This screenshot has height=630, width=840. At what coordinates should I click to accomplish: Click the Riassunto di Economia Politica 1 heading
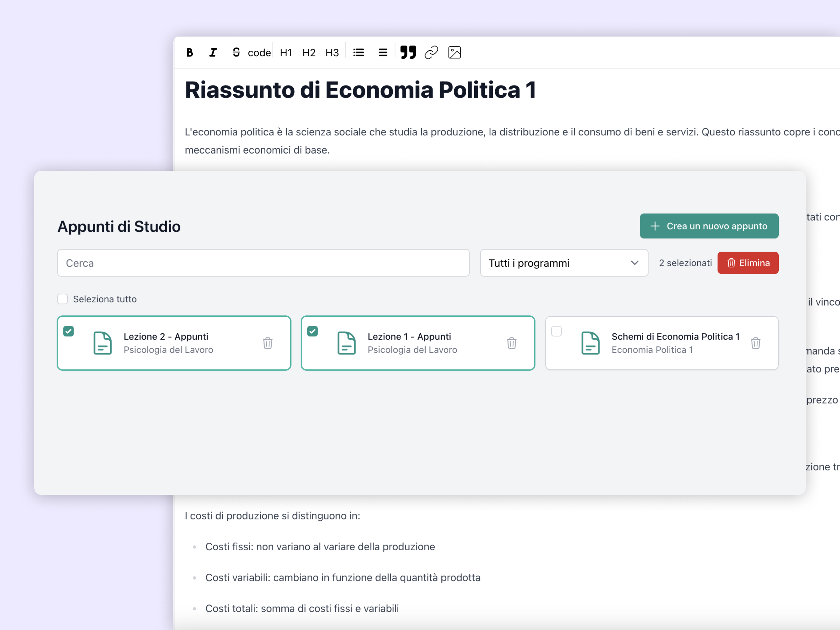(360, 90)
